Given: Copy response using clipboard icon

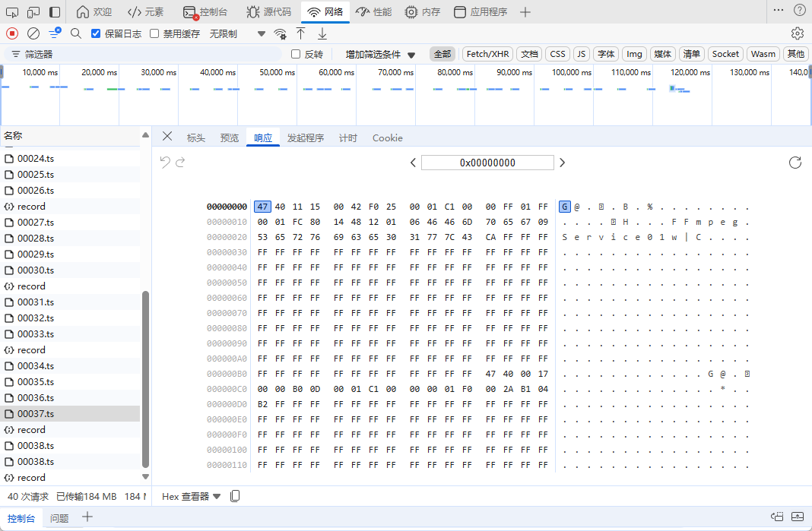Looking at the screenshot, I should click(235, 496).
